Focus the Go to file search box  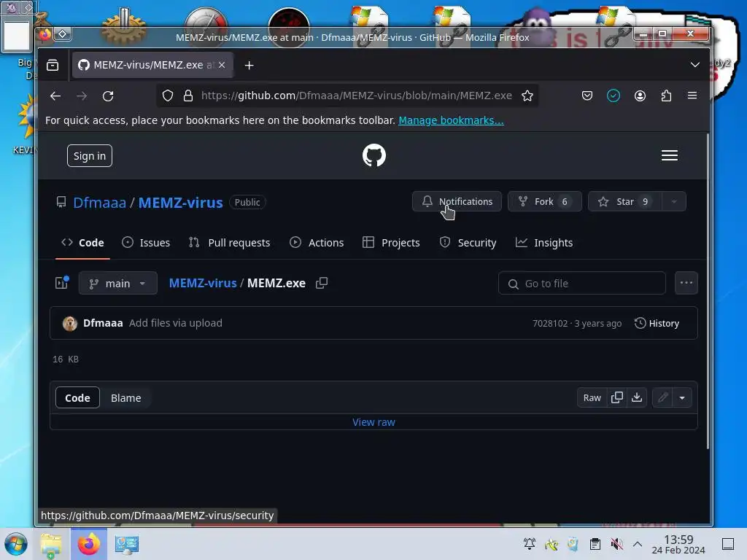[x=581, y=284]
